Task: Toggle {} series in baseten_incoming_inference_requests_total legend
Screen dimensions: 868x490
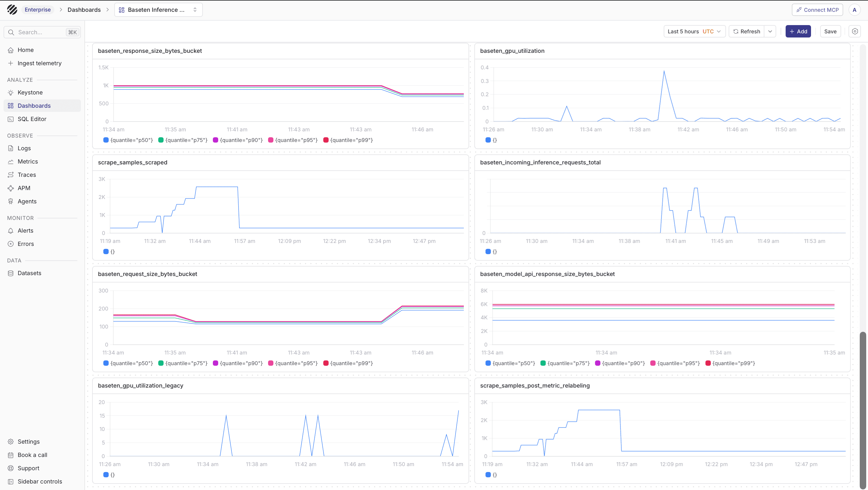Action: [x=491, y=251]
